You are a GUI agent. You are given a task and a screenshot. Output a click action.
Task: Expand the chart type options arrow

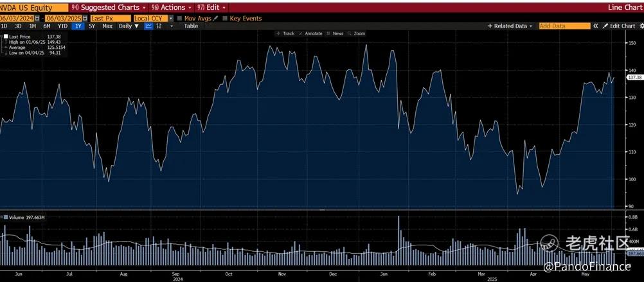pos(172,26)
